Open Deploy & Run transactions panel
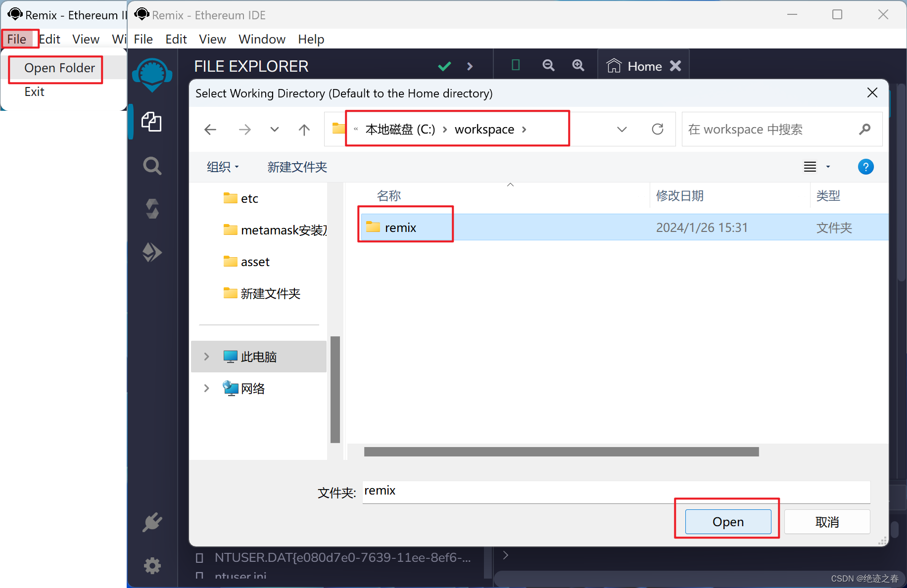This screenshot has width=907, height=588. (152, 252)
